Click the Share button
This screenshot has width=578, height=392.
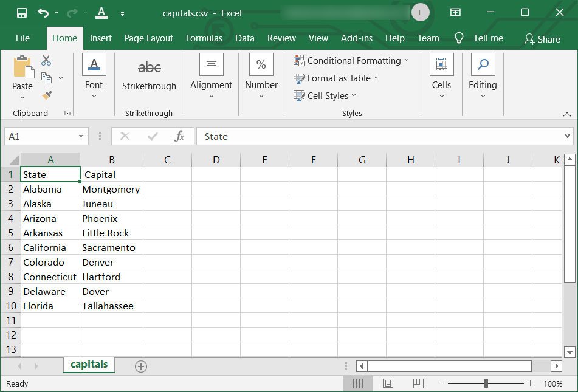tap(542, 39)
